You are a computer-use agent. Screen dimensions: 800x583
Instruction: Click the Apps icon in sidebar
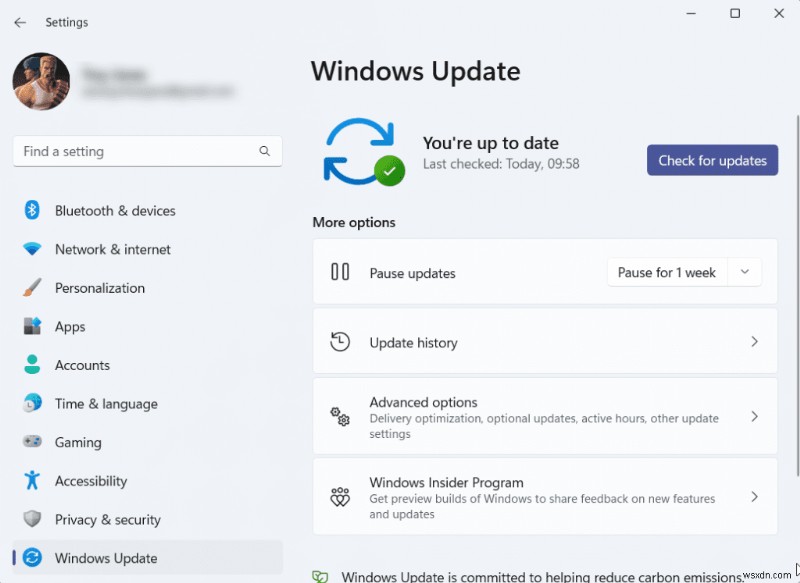click(x=32, y=326)
